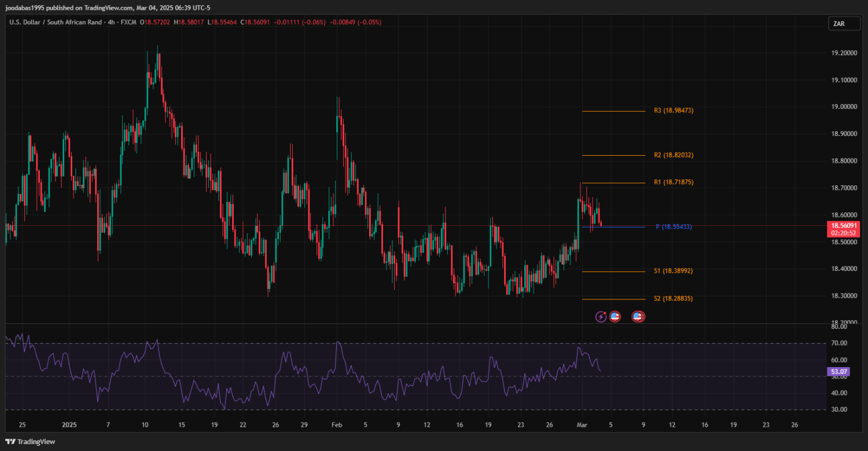
Task: Click the blue P (18.55433) pivot label
Action: click(674, 227)
